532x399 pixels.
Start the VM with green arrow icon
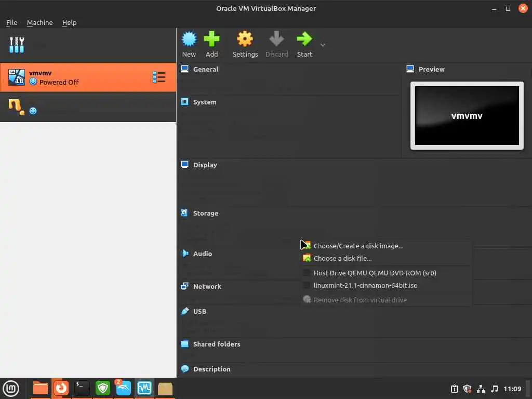(x=304, y=39)
